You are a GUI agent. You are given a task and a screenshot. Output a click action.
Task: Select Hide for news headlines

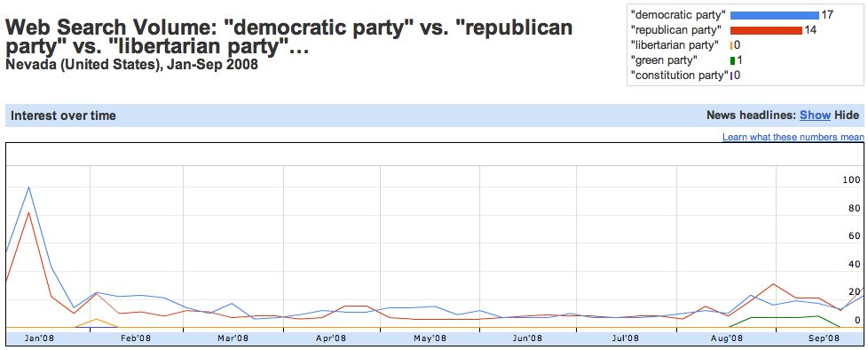pos(847,115)
